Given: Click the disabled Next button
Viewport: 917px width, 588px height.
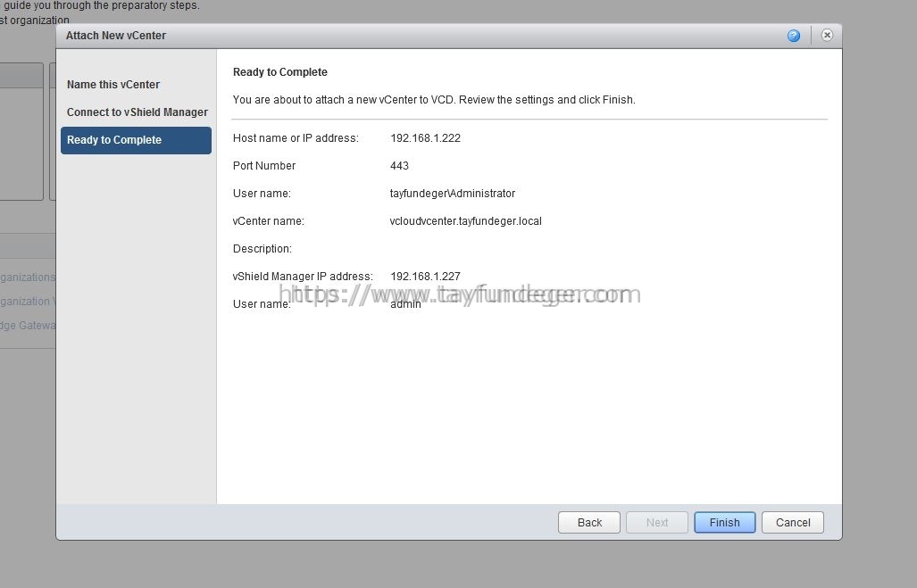Looking at the screenshot, I should [657, 523].
